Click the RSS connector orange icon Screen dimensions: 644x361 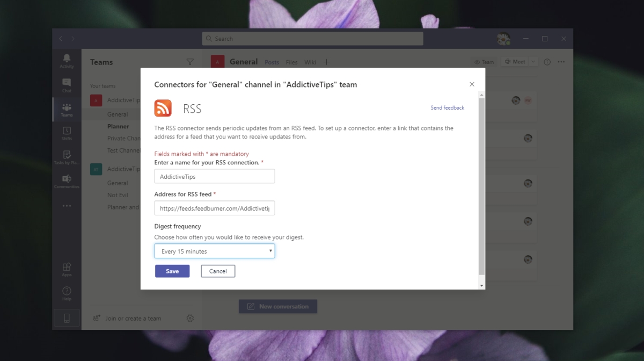[163, 109]
